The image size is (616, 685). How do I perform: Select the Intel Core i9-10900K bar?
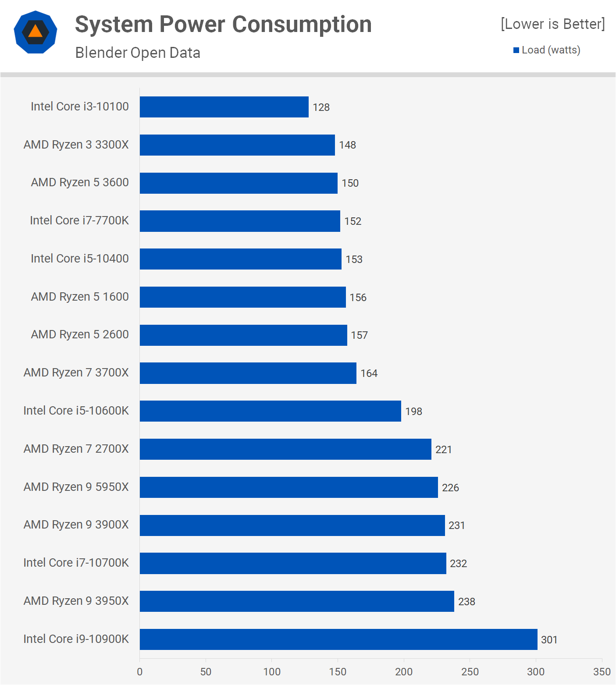coord(338,639)
